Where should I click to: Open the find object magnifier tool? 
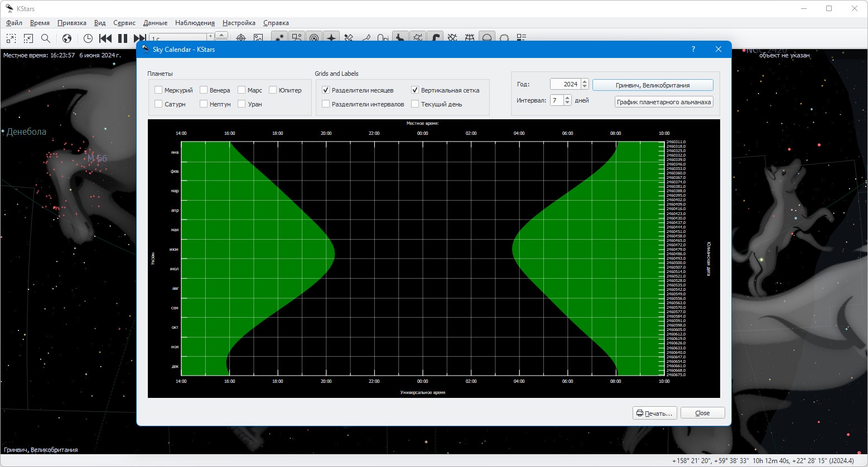[46, 38]
